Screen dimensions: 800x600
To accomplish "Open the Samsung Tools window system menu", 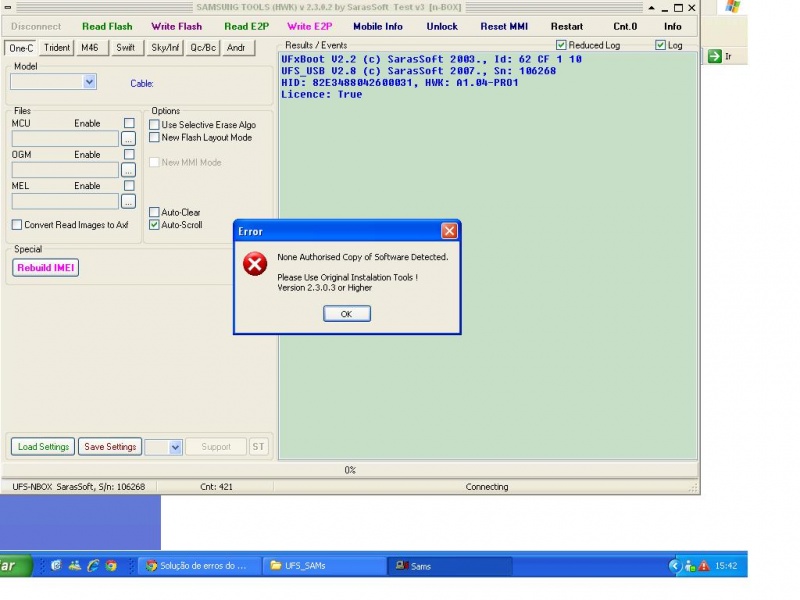I will [x=8, y=7].
